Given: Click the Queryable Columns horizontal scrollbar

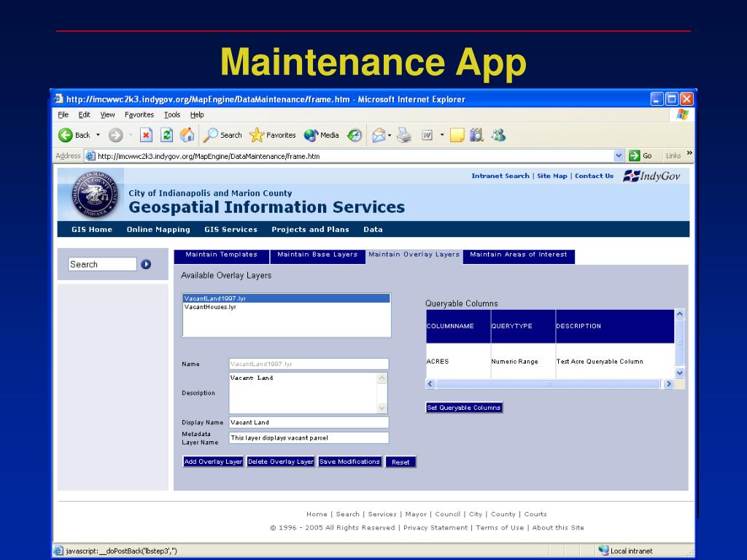Looking at the screenshot, I should pyautogui.click(x=549, y=384).
